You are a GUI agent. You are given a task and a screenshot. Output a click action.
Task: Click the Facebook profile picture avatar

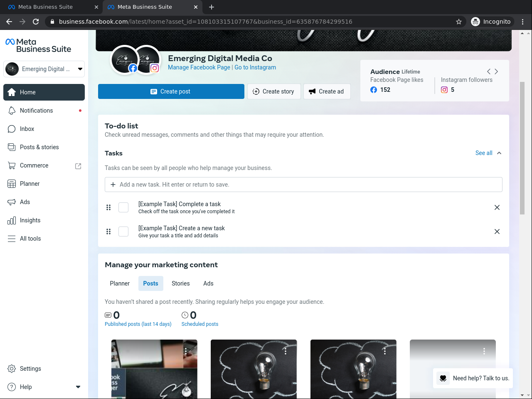coord(124,60)
